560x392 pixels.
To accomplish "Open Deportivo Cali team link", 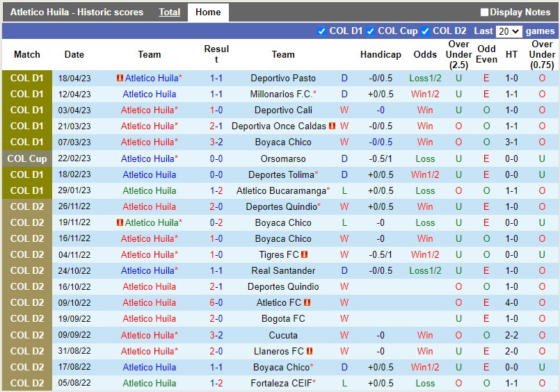I will click(283, 111).
